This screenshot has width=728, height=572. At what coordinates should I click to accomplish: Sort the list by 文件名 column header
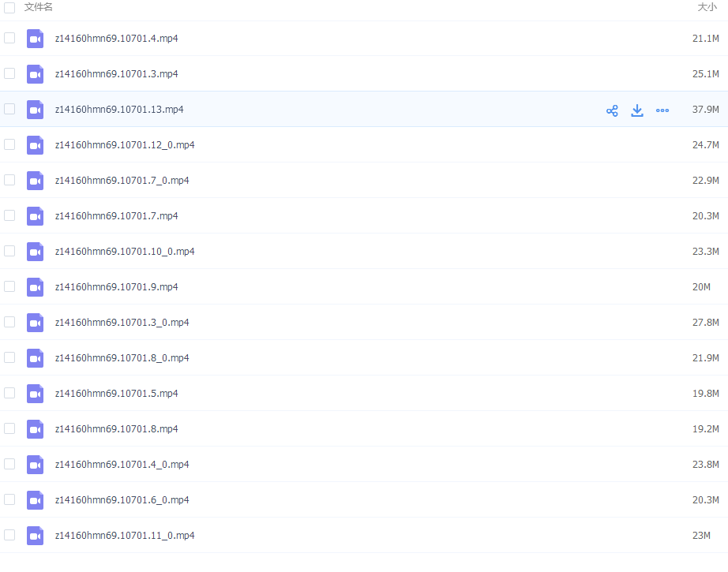[x=39, y=7]
